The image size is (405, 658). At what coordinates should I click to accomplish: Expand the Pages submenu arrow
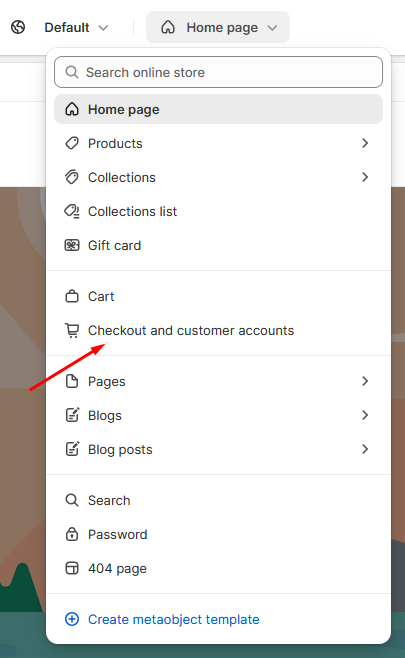click(365, 381)
